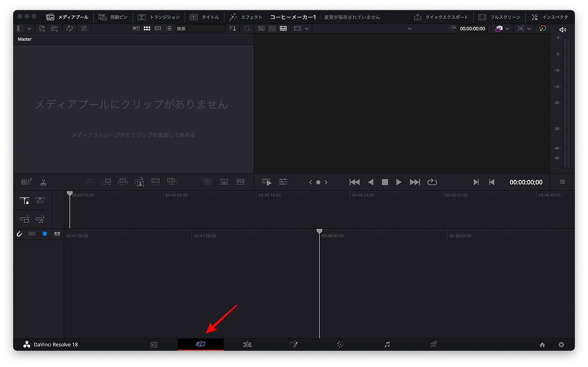Select Source Clip viewer mode
This screenshot has height=367, width=588.
click(261, 29)
